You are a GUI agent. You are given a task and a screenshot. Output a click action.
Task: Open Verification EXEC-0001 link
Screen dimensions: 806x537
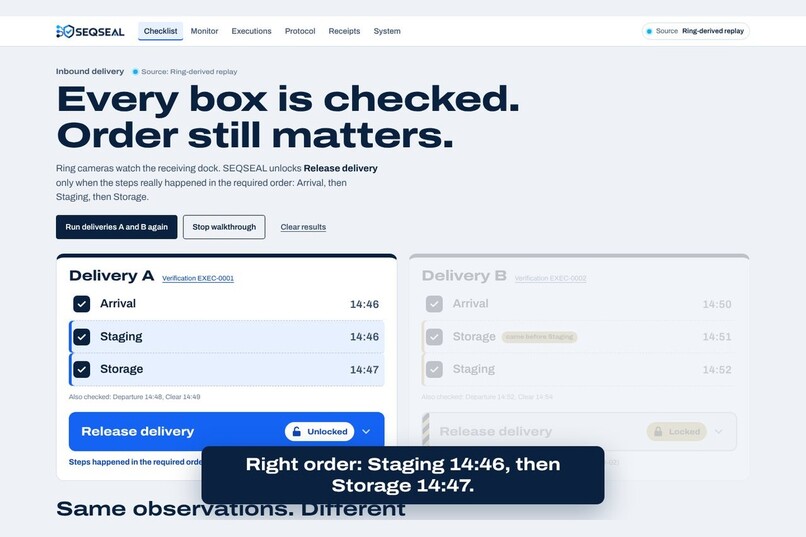pyautogui.click(x=198, y=279)
